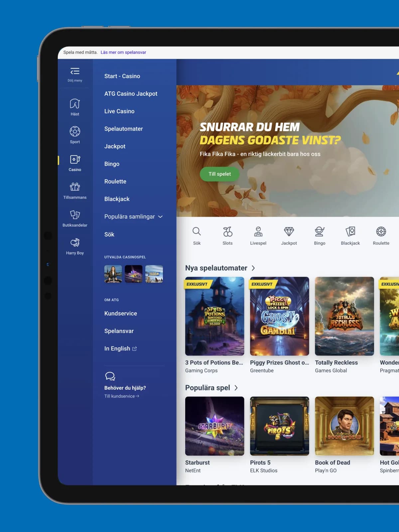Open the Blackjack cards category icon
Viewport: 399px width, 532px height.
[350, 231]
